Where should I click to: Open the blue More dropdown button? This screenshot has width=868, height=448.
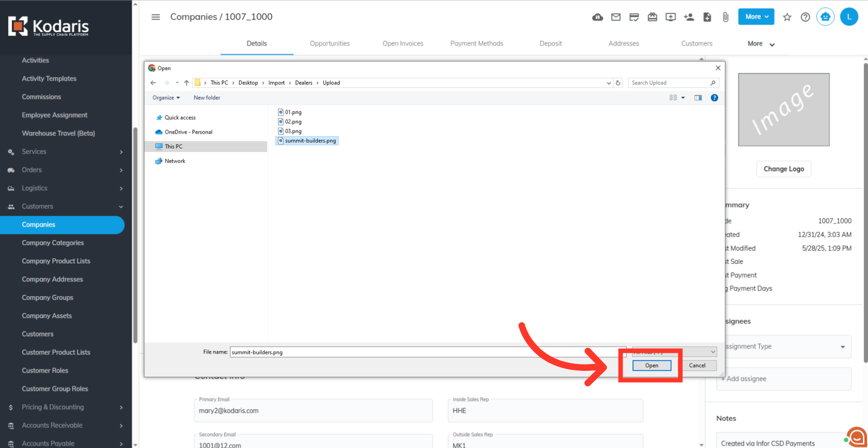click(x=756, y=17)
